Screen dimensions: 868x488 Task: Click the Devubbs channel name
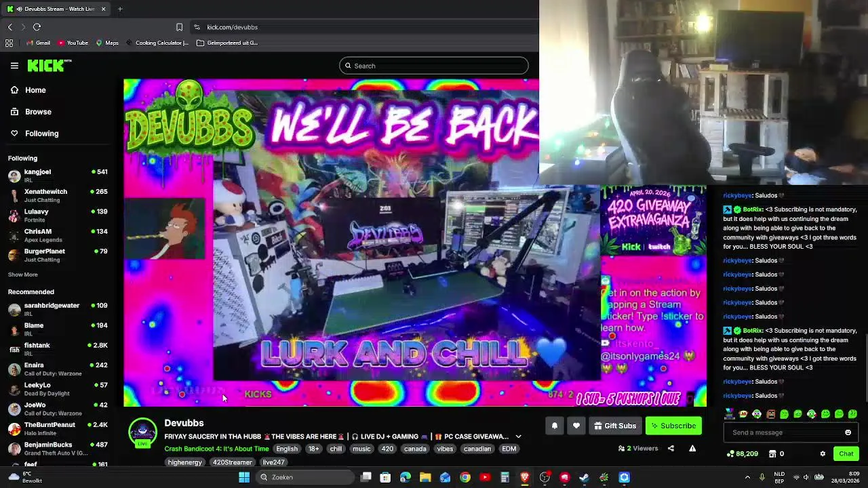click(184, 423)
